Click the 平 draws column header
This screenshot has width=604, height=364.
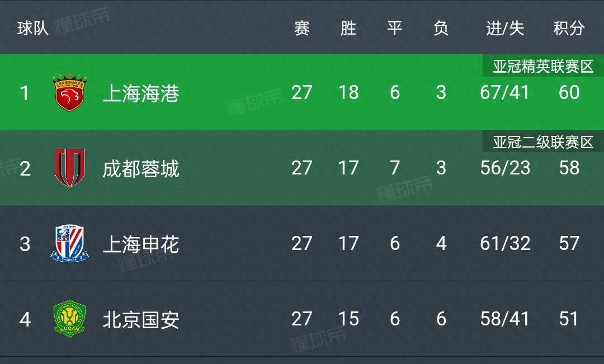pos(395,28)
